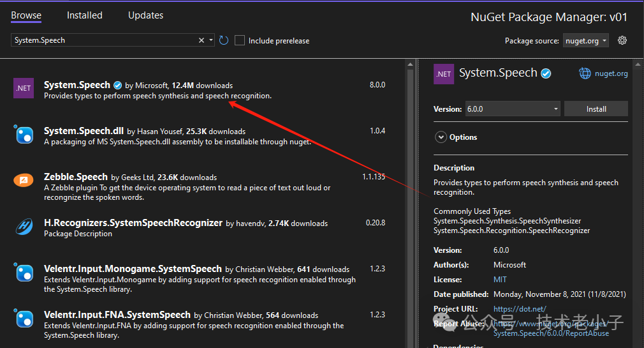Select the Velentr.Input.Monogame.SystemSpeech package
This screenshot has height=348, width=644.
133,269
